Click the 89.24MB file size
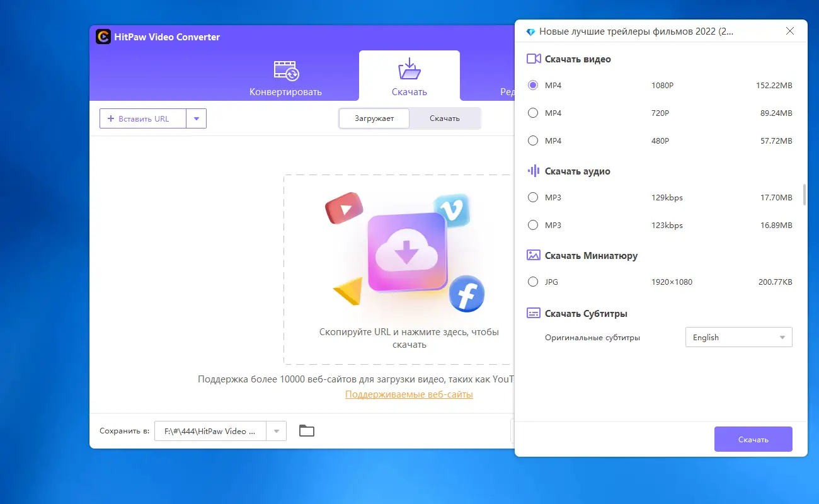Screen dimensions: 819x504 [x=776, y=113]
